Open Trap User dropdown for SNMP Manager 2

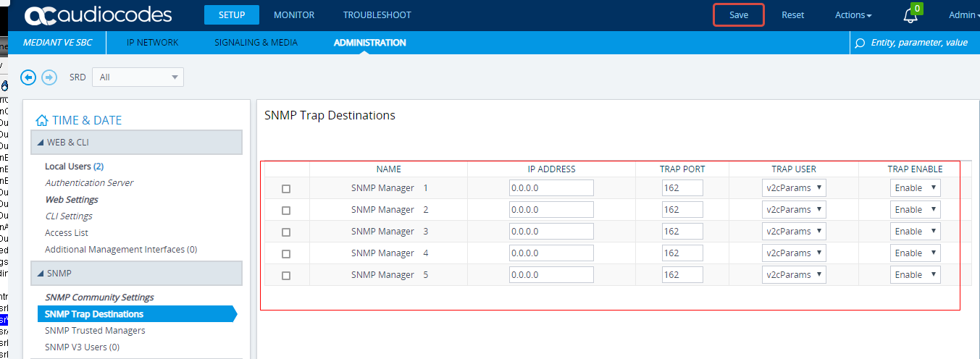pyautogui.click(x=794, y=210)
